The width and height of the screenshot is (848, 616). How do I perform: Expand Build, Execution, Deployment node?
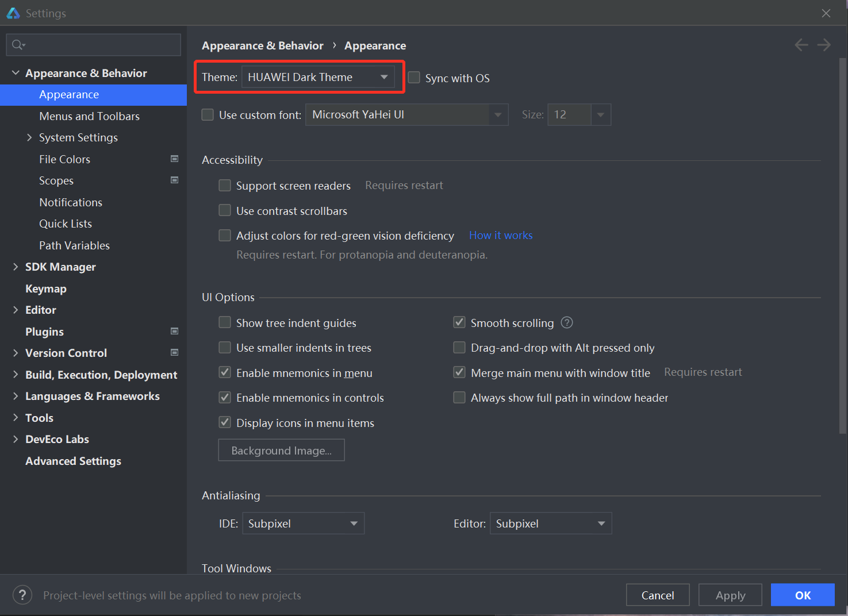[x=16, y=375]
